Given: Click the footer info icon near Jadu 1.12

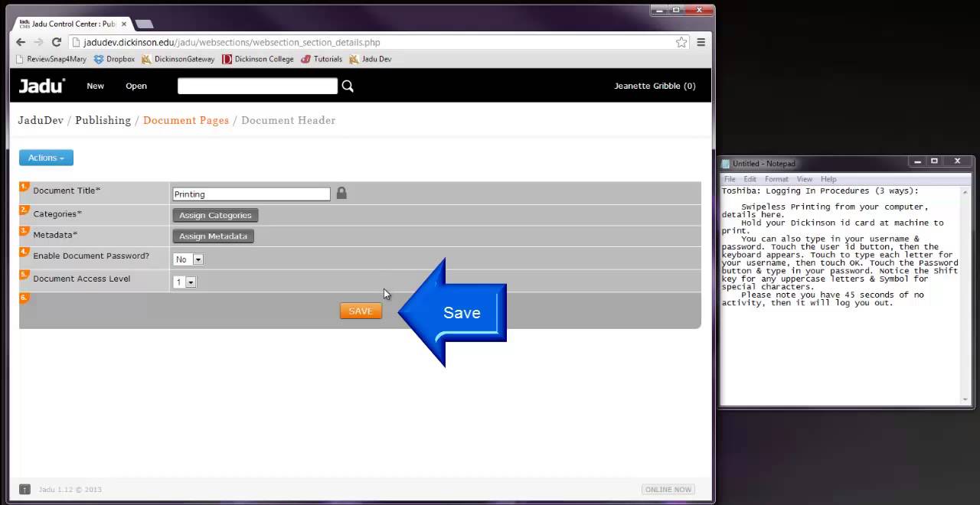Looking at the screenshot, I should coord(24,489).
